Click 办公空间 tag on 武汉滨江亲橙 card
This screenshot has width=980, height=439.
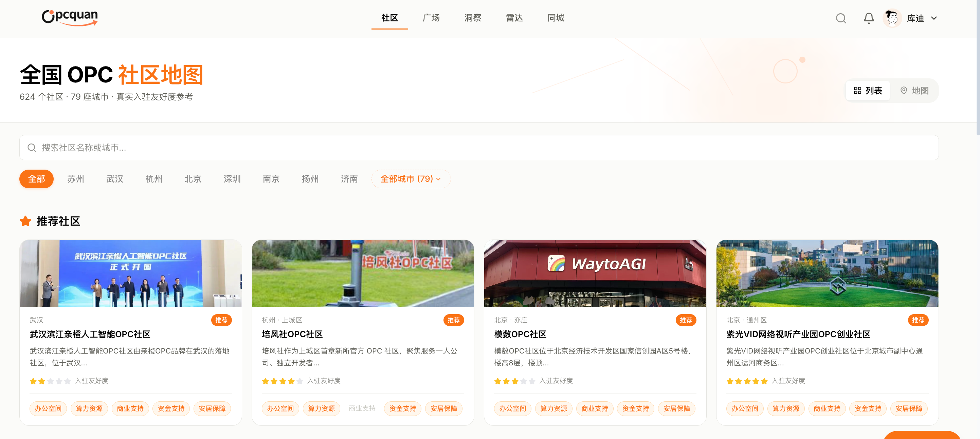48,408
